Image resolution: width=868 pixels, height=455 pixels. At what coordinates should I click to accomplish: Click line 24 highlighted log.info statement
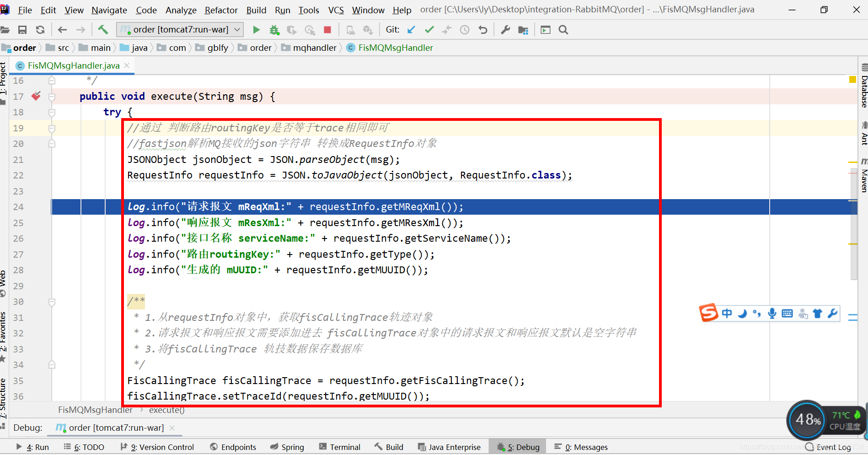[295, 207]
